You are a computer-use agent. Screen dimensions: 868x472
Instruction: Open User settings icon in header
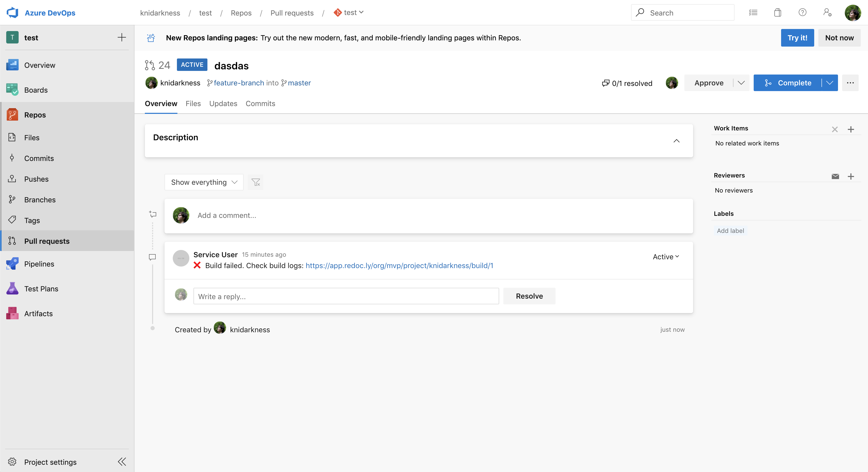pos(827,12)
